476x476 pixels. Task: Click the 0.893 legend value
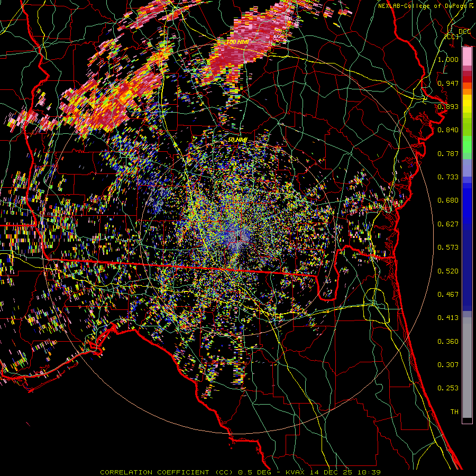(x=448, y=106)
